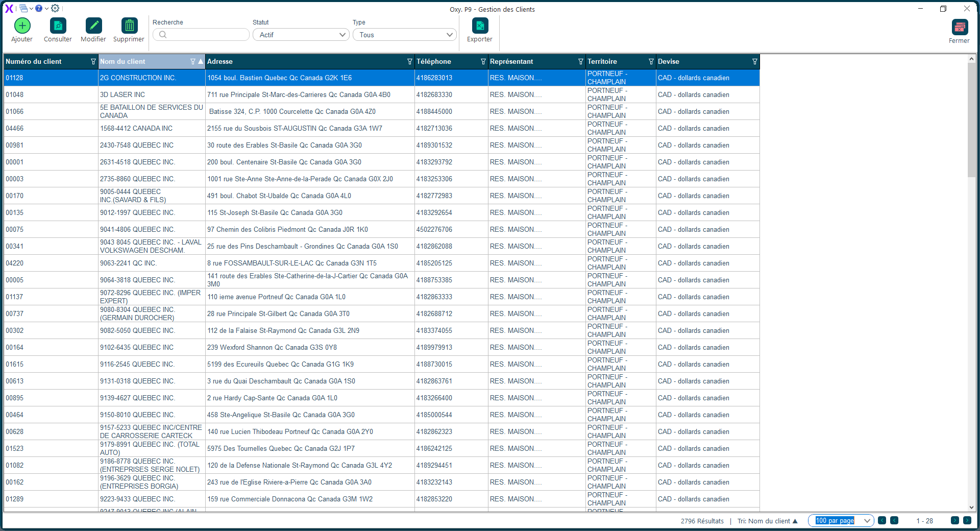Viewport: 980px width, 531px height.
Task: Select the 9012-1997 QUEBEC INC. row
Action: pyautogui.click(x=381, y=212)
